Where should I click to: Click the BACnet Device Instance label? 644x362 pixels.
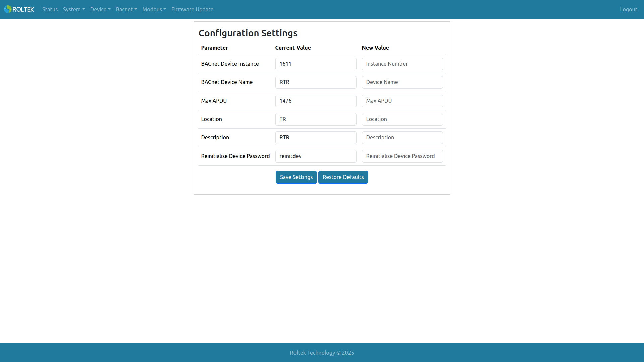pyautogui.click(x=230, y=64)
